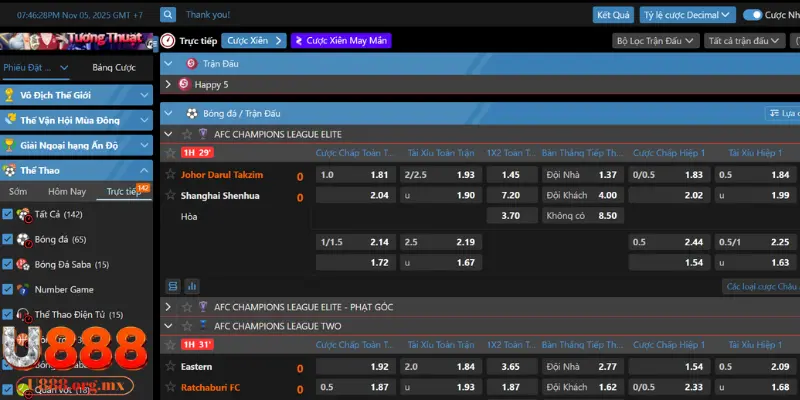Click the Happy 5 game icon
The height and width of the screenshot is (400, 800).
[184, 85]
